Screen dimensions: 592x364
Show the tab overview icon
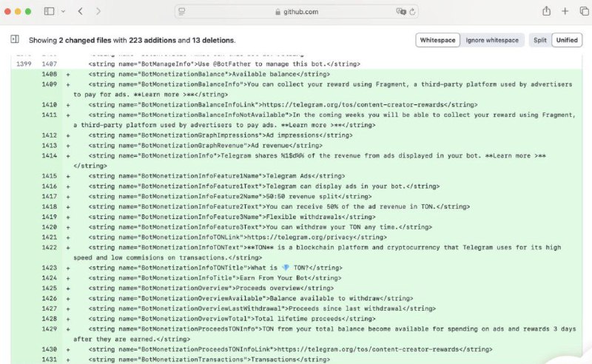tap(584, 11)
